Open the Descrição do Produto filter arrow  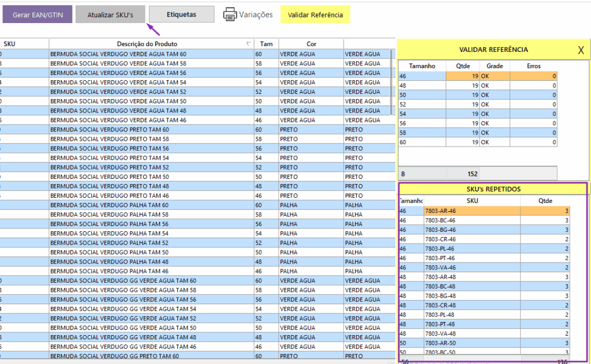tap(248, 44)
